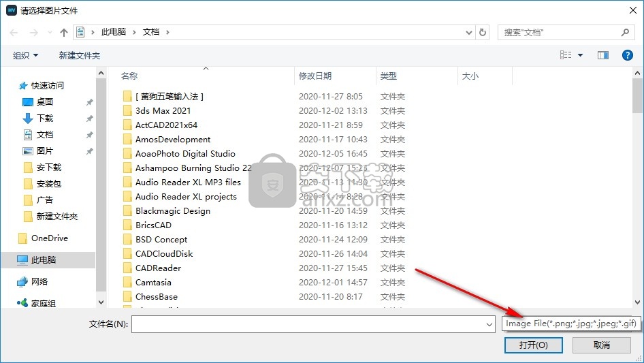Select 此电脑 in navigation pane
This screenshot has height=363, width=644.
(x=48, y=260)
